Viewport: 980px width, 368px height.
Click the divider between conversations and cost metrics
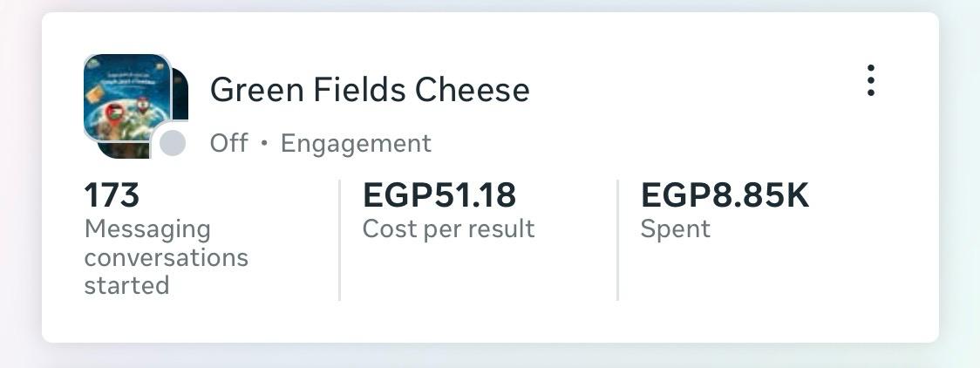[x=339, y=240]
